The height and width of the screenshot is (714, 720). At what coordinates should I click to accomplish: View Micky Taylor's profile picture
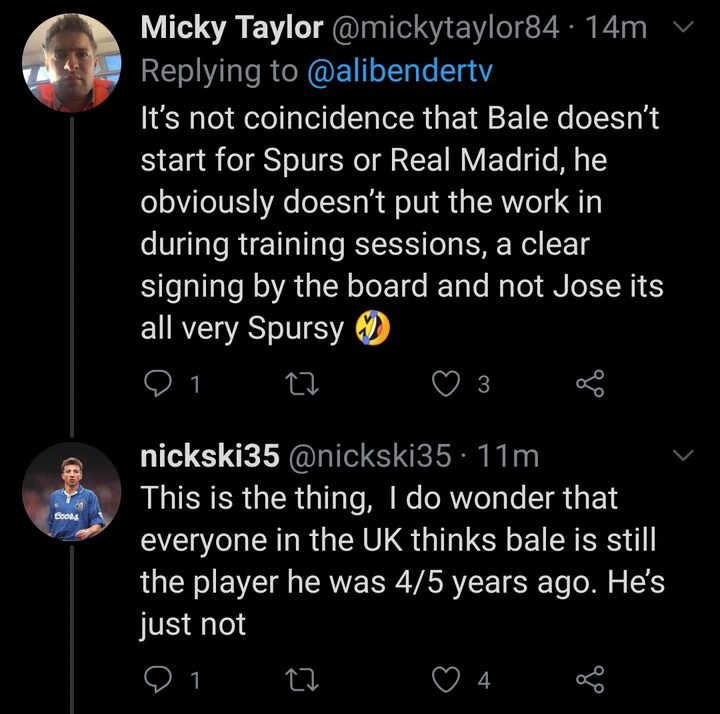[x=72, y=63]
